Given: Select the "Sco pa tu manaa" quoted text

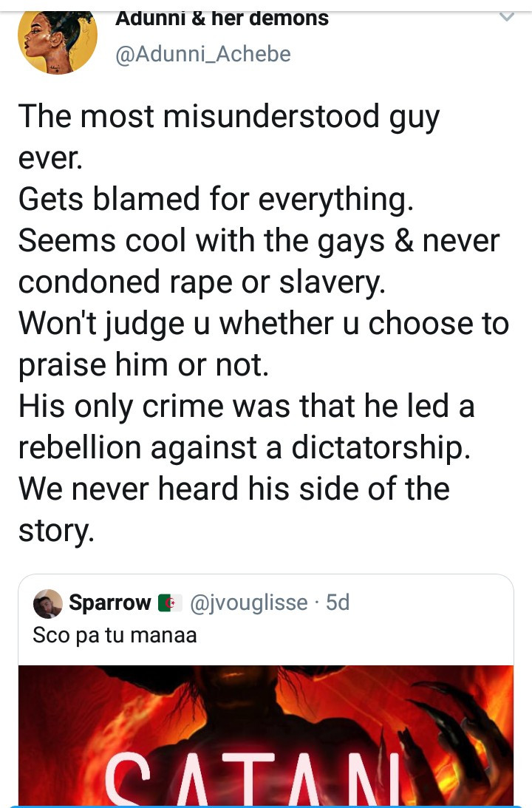Looking at the screenshot, I should click(115, 635).
